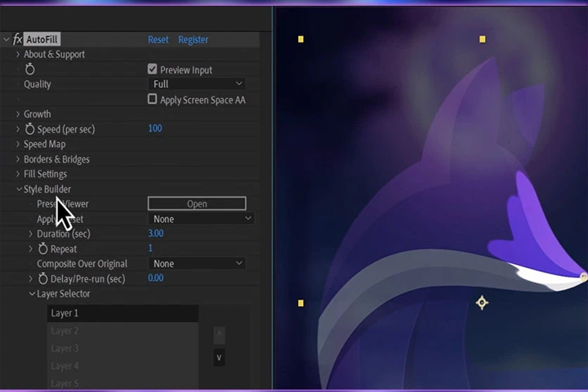Screen dimensions: 588x392
Task: Select Layer 4 in the Layer Selector
Action: click(122, 366)
